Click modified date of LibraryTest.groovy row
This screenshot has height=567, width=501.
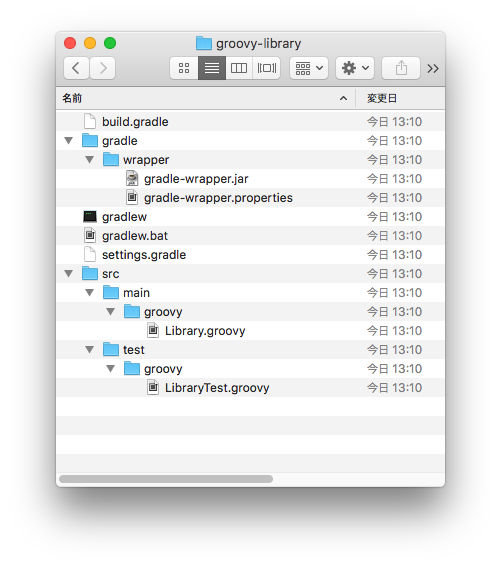[394, 388]
